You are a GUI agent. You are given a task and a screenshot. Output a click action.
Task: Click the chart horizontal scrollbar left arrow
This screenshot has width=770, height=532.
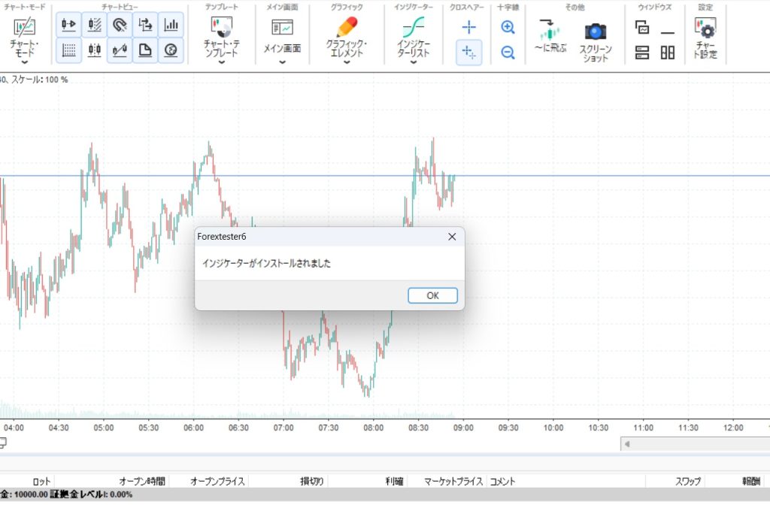coord(626,444)
